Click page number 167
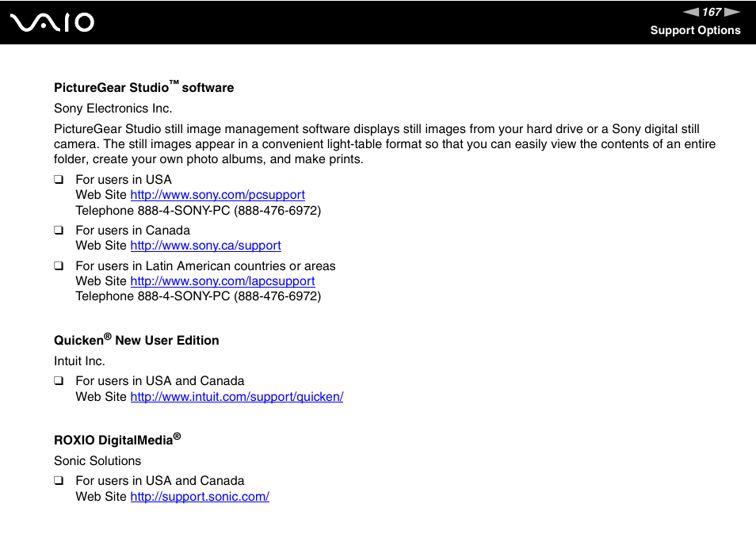Image resolution: width=756 pixels, height=534 pixels. click(712, 12)
